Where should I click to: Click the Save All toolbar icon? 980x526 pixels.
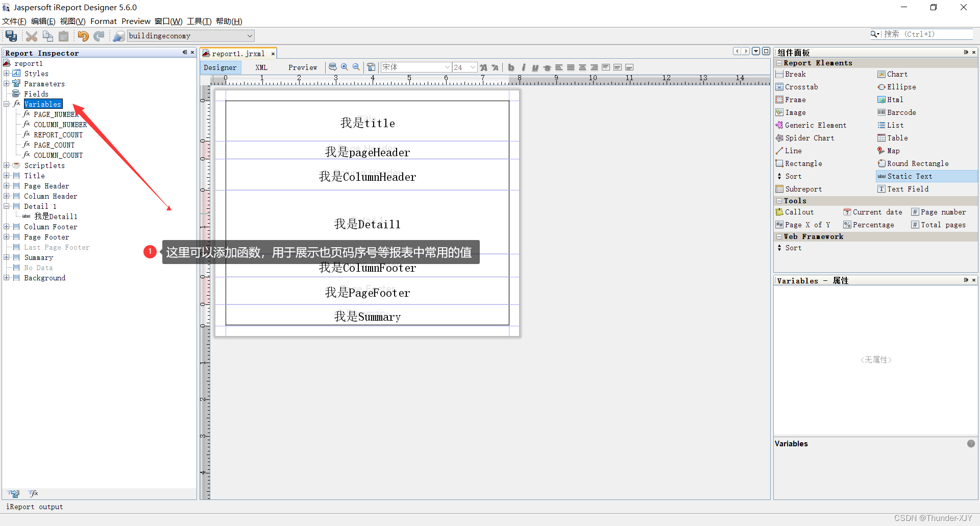click(x=11, y=36)
